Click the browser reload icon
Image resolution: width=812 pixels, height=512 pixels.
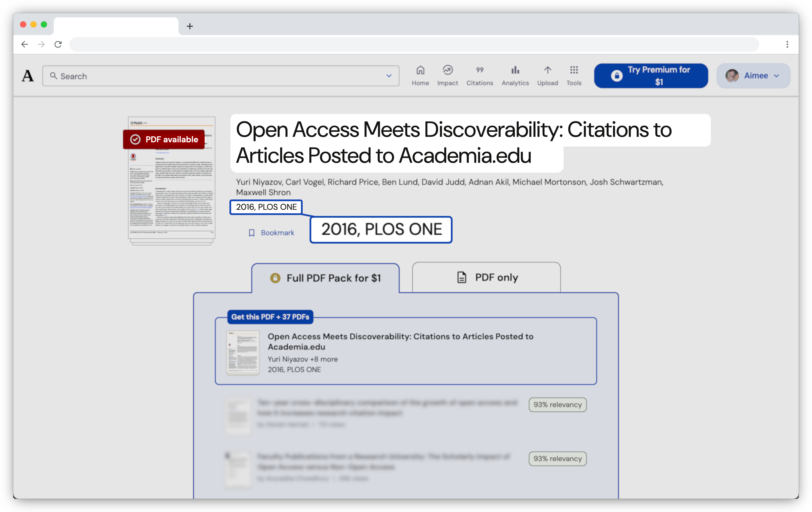pos(58,44)
